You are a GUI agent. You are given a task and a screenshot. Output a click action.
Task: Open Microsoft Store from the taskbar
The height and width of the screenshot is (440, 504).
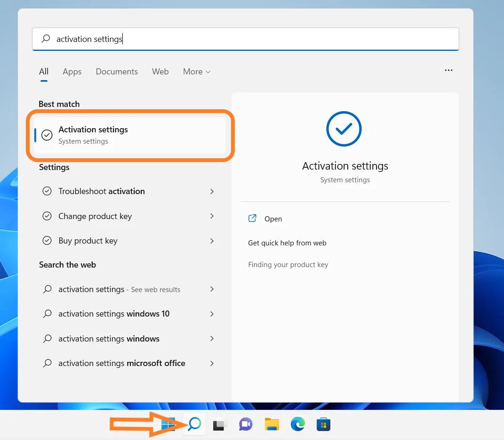[x=323, y=424]
